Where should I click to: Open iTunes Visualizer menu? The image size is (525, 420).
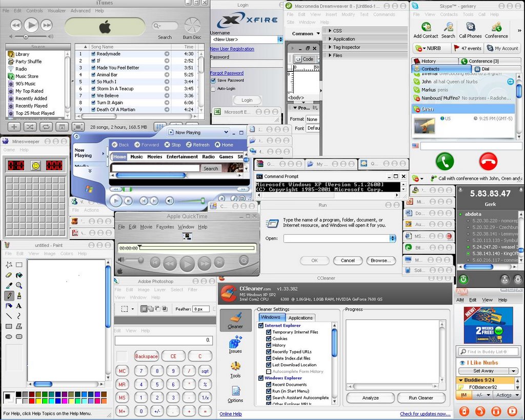point(56,11)
